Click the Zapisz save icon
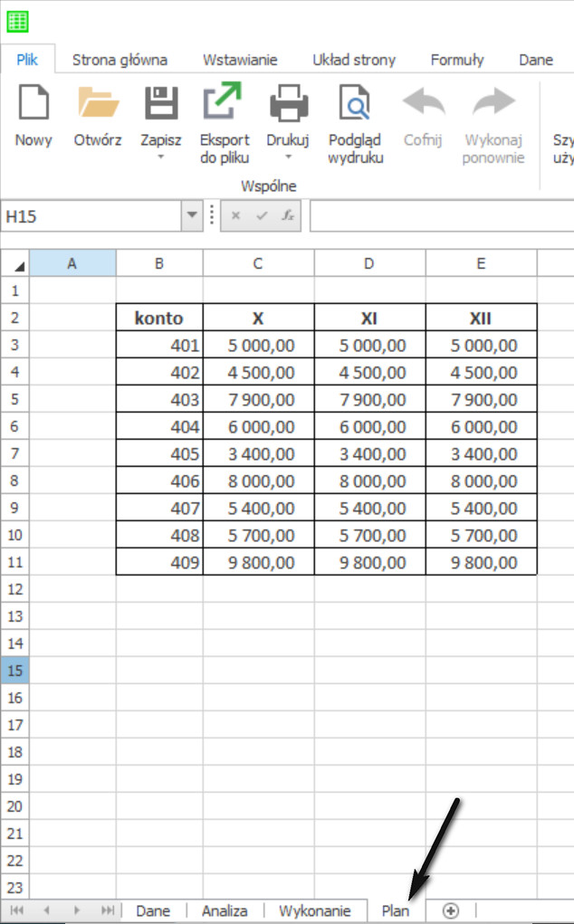 161,103
